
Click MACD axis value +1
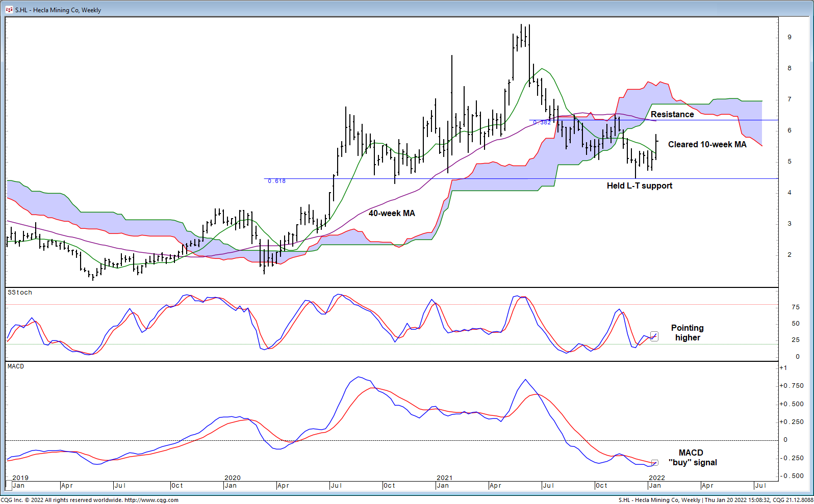click(783, 368)
